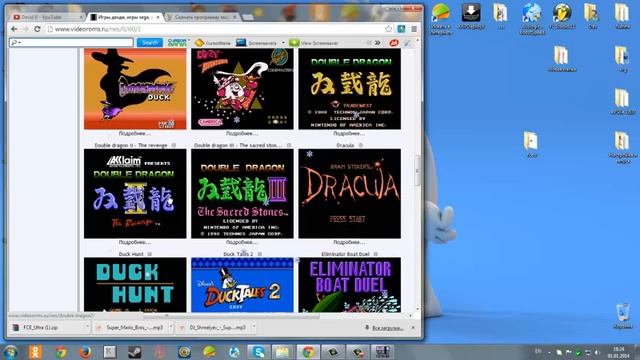640x360 pixels.
Task: Close the YouTube tab
Action: (81, 17)
